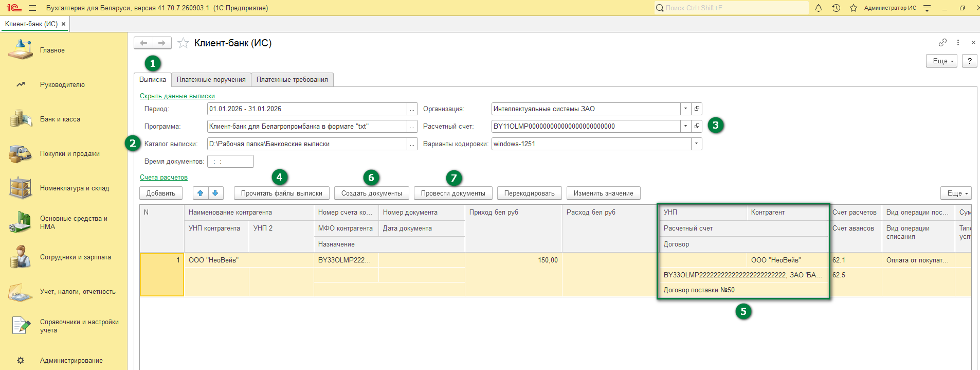Add Клиент-банк form to favorites star
This screenshot has width=980, height=370.
pyautogui.click(x=183, y=43)
